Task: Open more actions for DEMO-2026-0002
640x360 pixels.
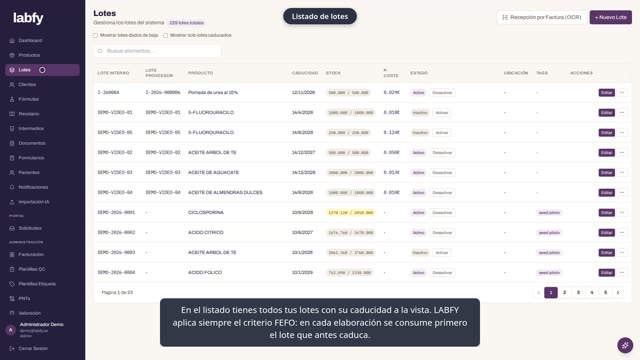Action: (622, 233)
